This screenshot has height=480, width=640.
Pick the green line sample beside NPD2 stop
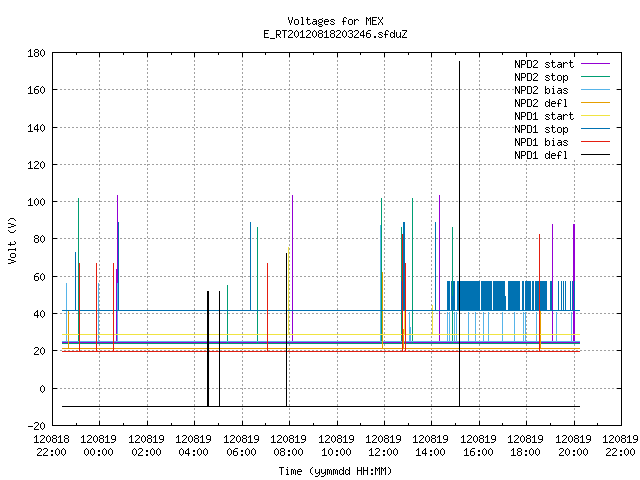595,77
